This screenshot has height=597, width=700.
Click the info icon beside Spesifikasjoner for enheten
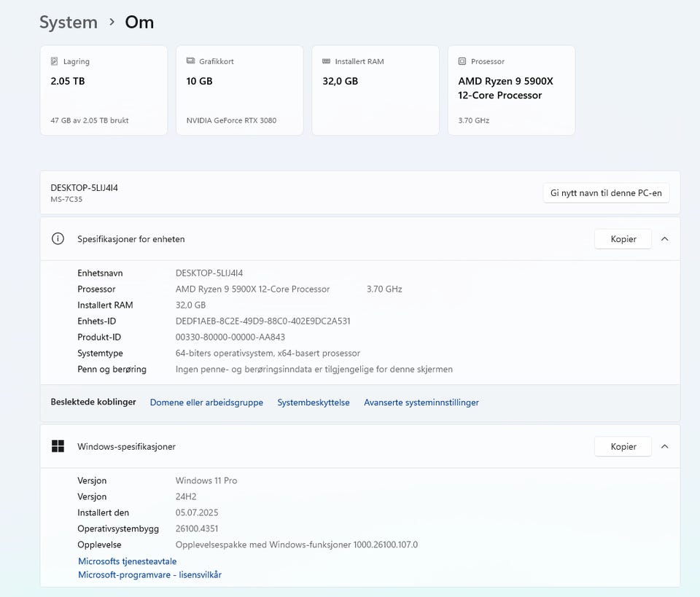click(58, 239)
